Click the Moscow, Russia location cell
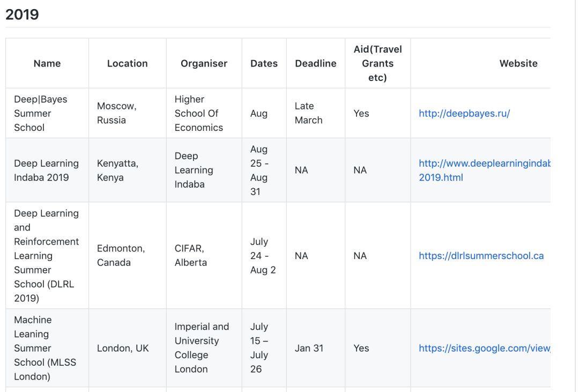Viewport: 579px width, 392px height. point(116,114)
